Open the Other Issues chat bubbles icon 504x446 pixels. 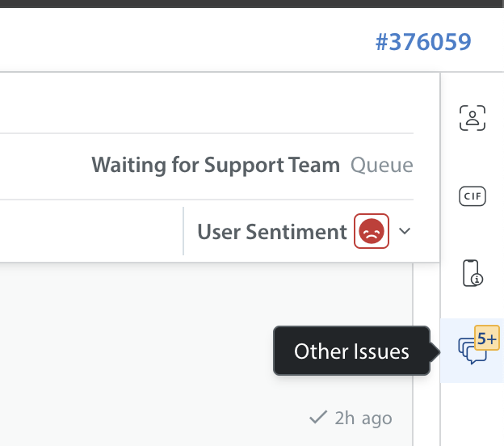[x=472, y=351]
